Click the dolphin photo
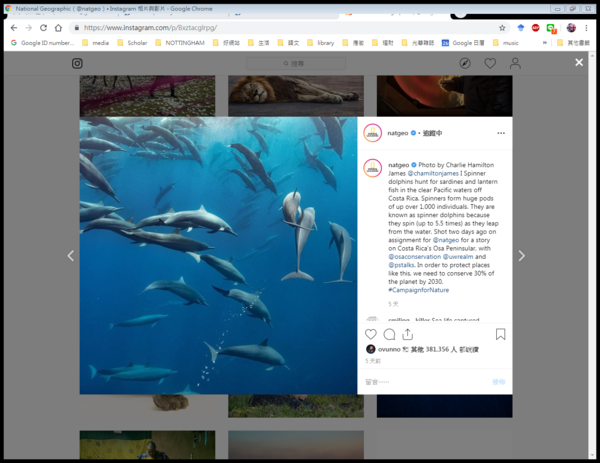This screenshot has height=463, width=600. coord(218,256)
